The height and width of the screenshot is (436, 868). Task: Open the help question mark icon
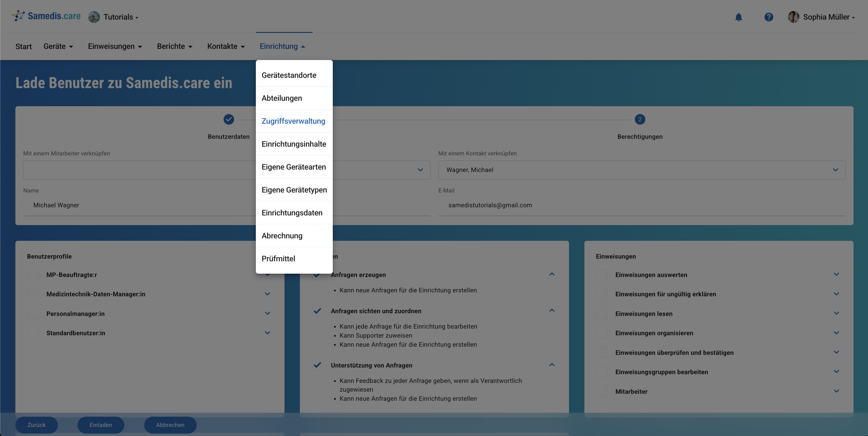[x=769, y=17]
